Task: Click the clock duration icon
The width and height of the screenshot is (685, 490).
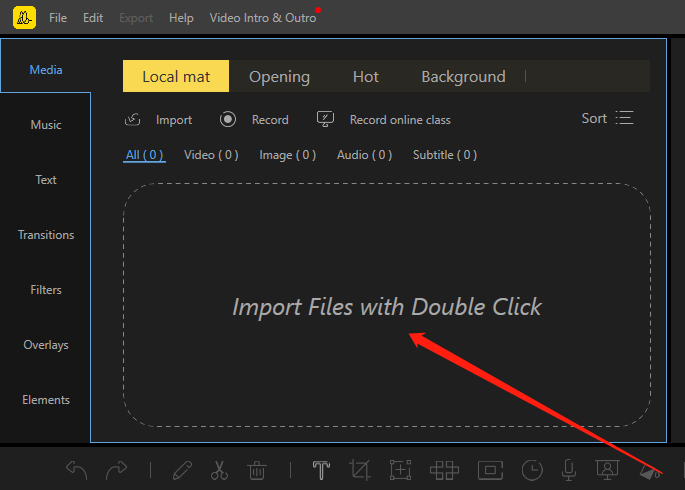Action: [532, 470]
